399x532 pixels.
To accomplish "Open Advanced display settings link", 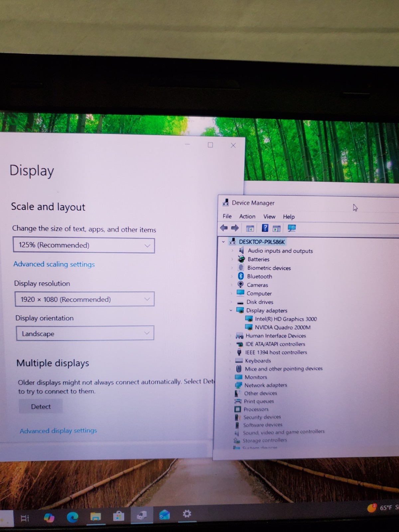I will click(59, 431).
